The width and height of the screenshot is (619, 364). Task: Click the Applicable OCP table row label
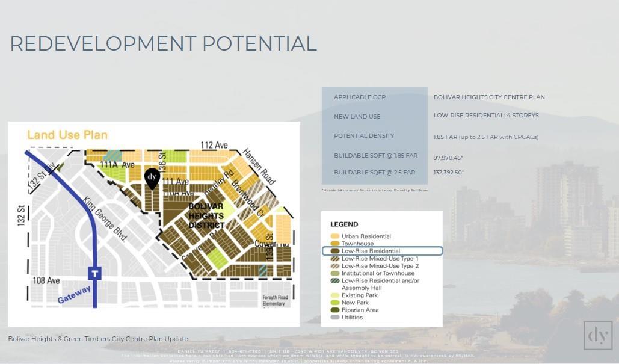click(360, 97)
